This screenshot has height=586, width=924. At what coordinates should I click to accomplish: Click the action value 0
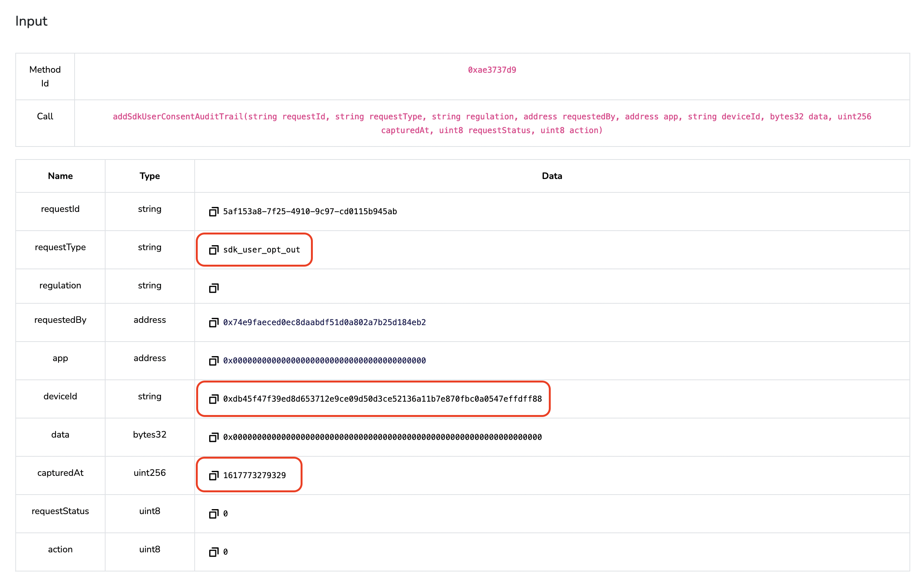[x=226, y=552]
